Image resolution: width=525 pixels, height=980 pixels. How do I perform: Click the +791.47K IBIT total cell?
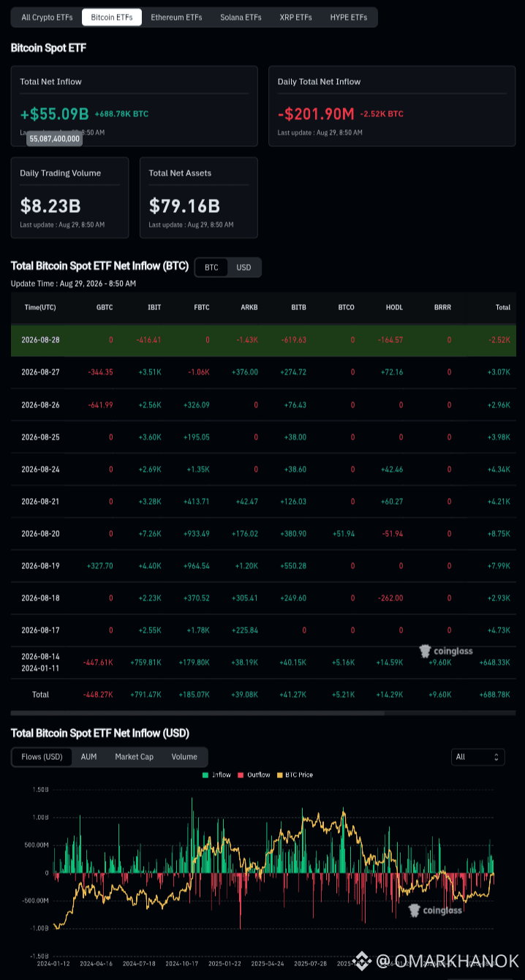pyautogui.click(x=145, y=694)
